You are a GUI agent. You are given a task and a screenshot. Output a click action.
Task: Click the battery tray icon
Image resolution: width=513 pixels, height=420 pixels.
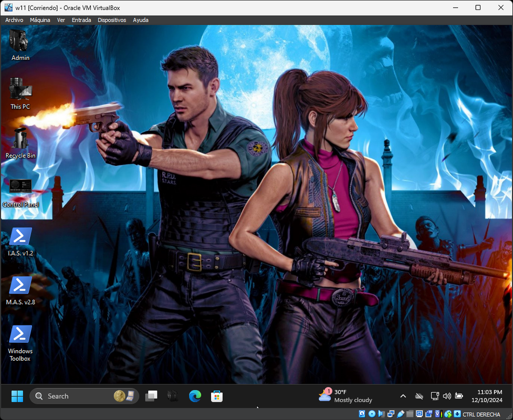(459, 396)
